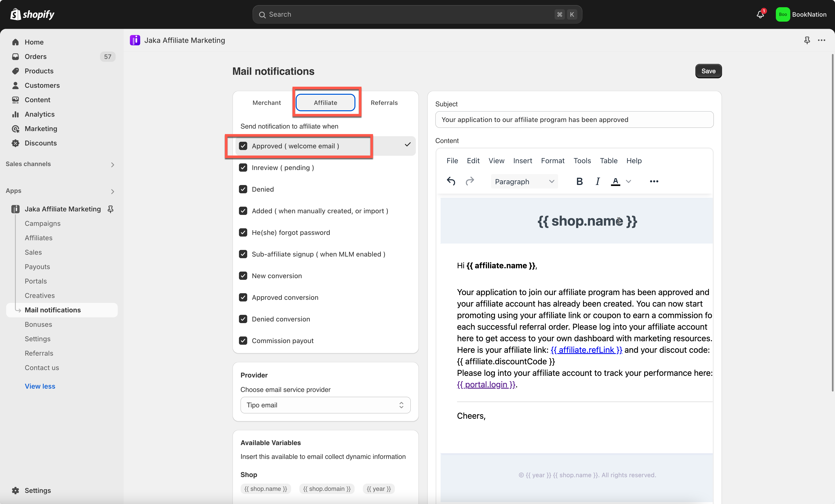Image resolution: width=835 pixels, height=504 pixels.
Task: Open the Shopify home logo
Action: pos(33,14)
